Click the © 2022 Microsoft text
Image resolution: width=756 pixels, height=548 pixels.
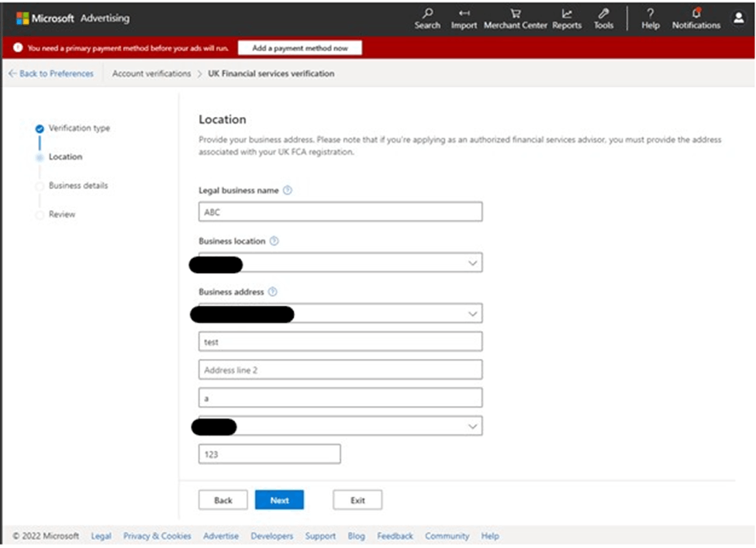(46, 536)
